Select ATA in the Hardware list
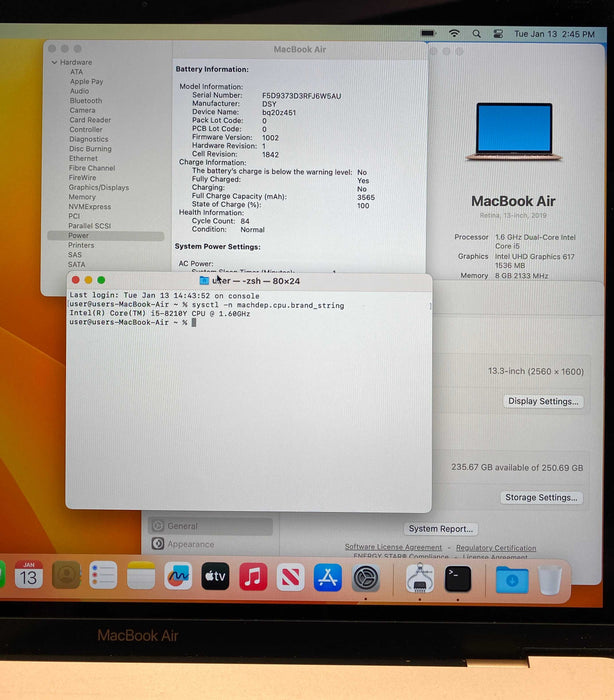 click(x=76, y=72)
